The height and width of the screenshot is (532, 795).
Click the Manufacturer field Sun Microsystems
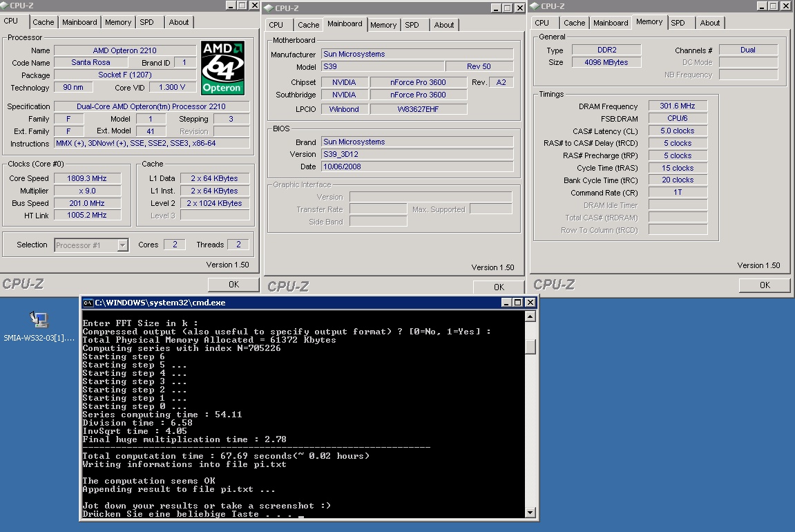[x=417, y=54]
